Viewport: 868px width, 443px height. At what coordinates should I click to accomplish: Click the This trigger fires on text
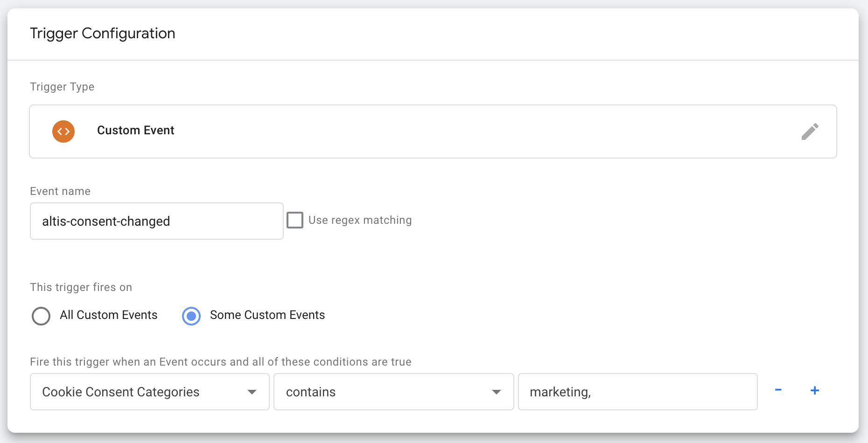81,287
